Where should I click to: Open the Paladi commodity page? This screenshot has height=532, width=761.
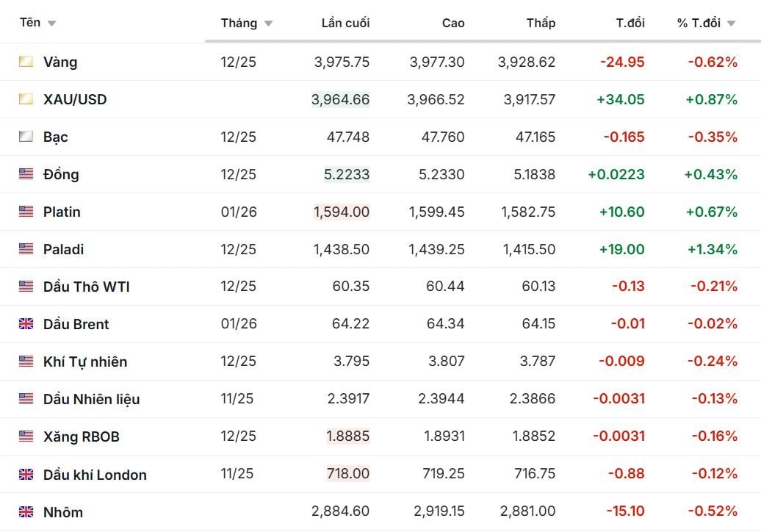click(63, 249)
